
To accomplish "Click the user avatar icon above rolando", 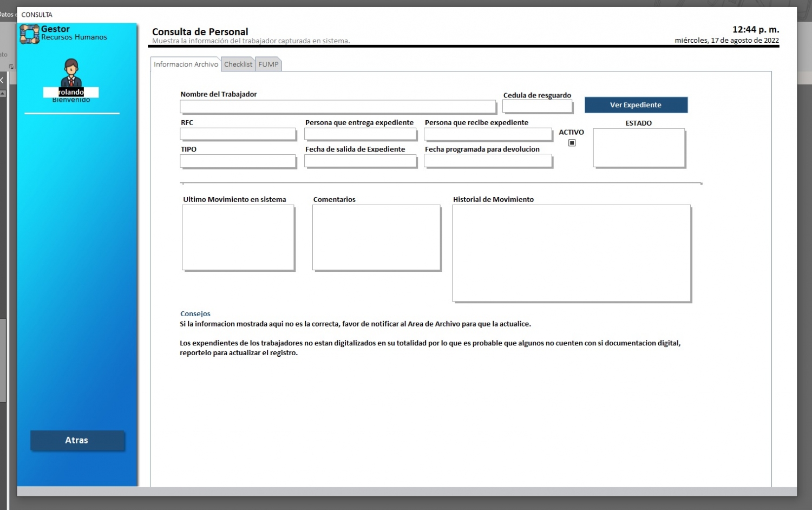I will (x=71, y=73).
